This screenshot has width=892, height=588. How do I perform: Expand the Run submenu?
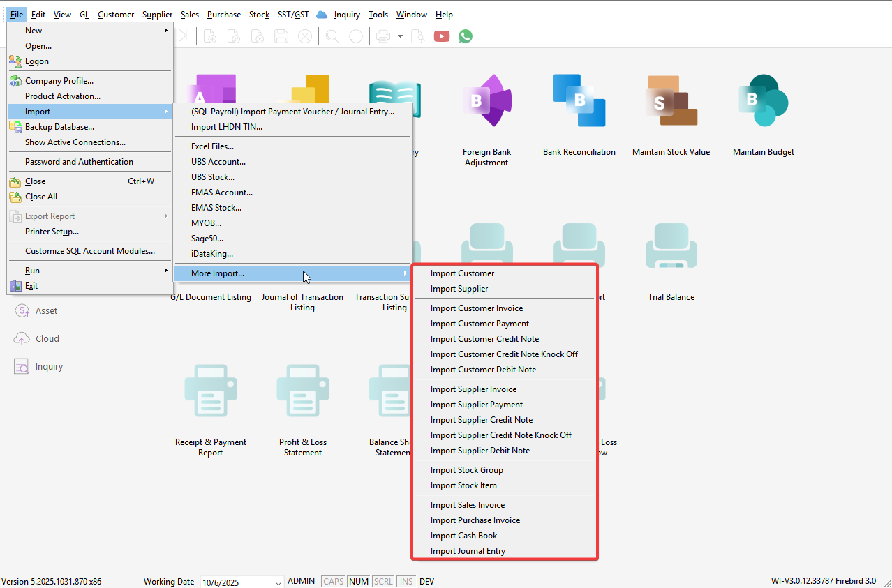90,271
